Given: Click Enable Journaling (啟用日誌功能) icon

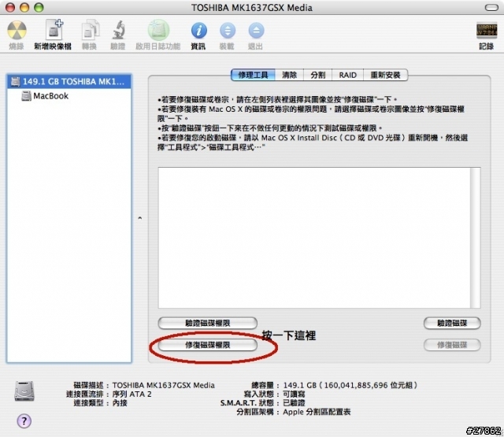Looking at the screenshot, I should (157, 30).
